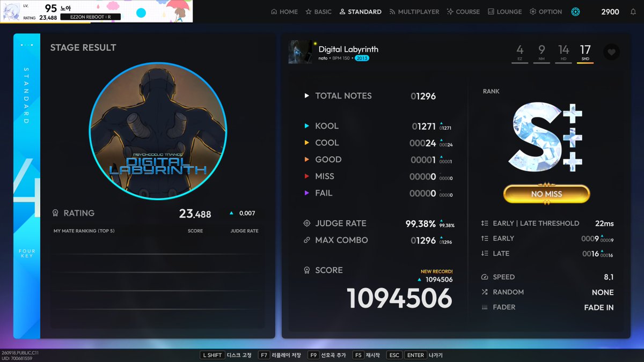
Task: Click the SCORE medal icon
Action: coord(307,270)
